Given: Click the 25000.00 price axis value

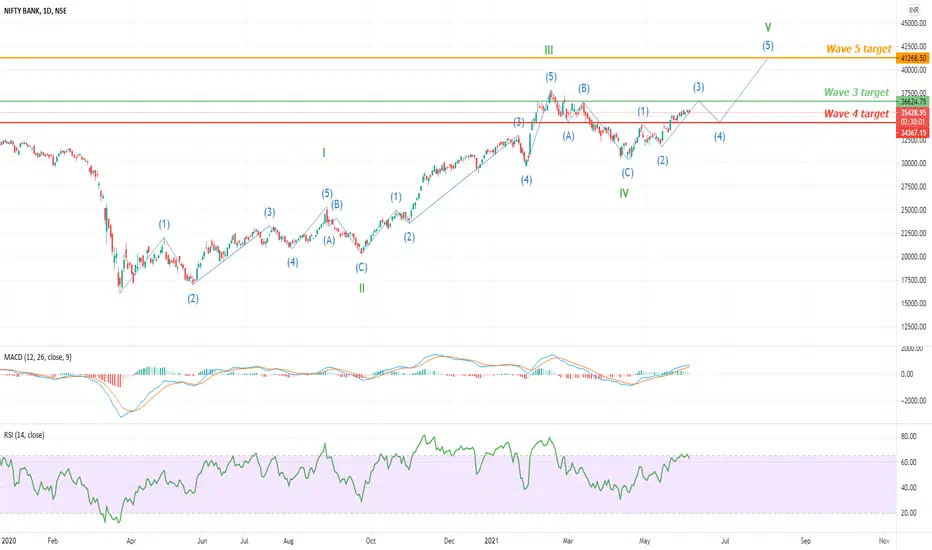Looking at the screenshot, I should coord(914,210).
